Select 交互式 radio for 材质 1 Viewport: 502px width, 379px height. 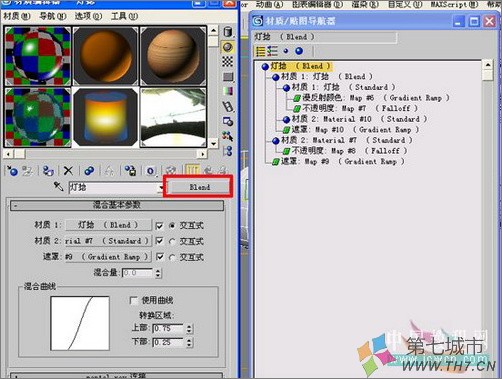point(172,226)
